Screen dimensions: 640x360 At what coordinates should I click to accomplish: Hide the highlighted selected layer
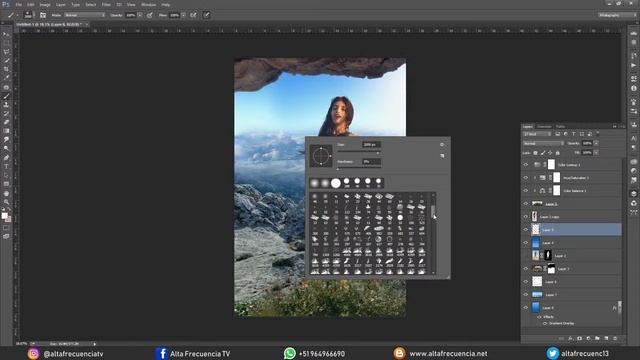(526, 230)
